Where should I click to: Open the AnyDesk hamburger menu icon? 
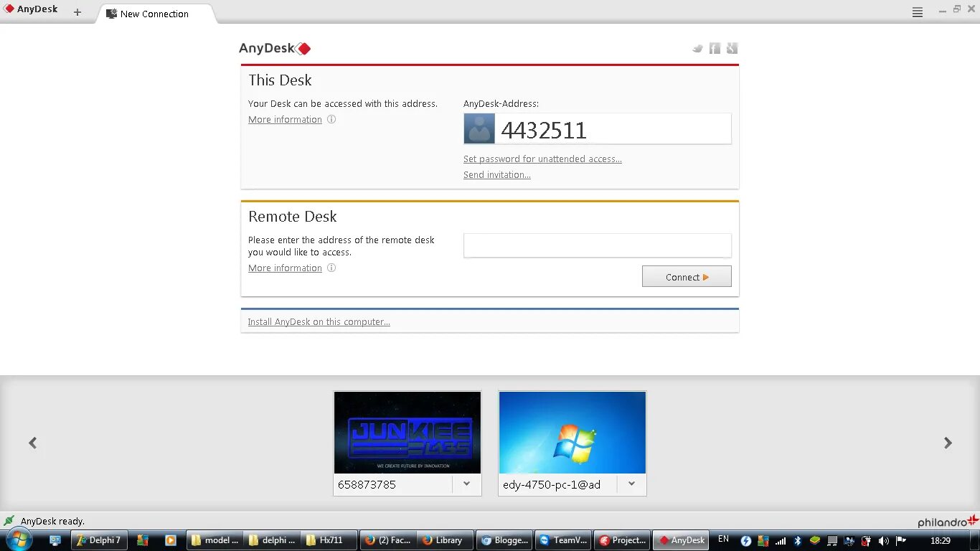point(918,12)
